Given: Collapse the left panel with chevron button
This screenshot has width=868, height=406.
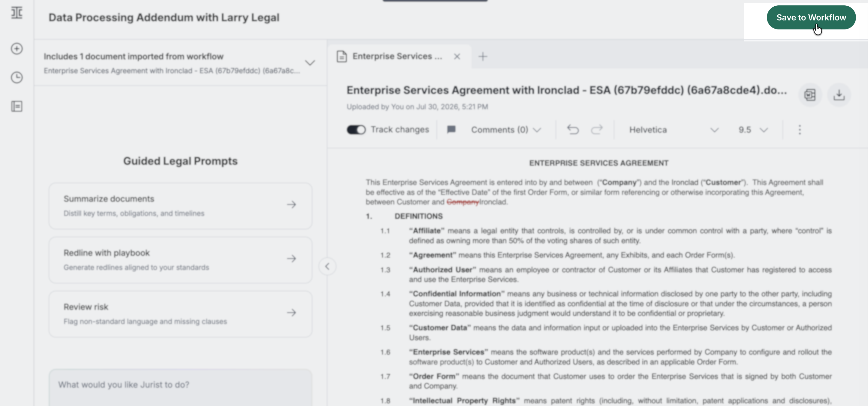Looking at the screenshot, I should 327,266.
